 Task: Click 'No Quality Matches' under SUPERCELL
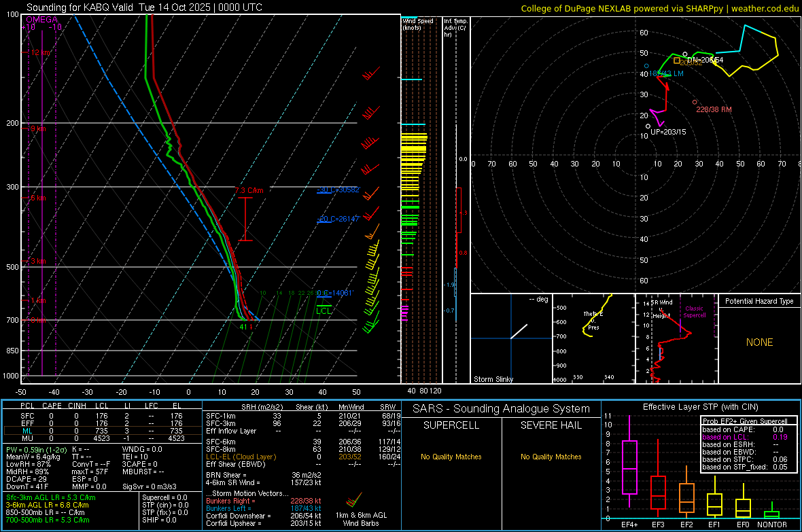pos(451,457)
